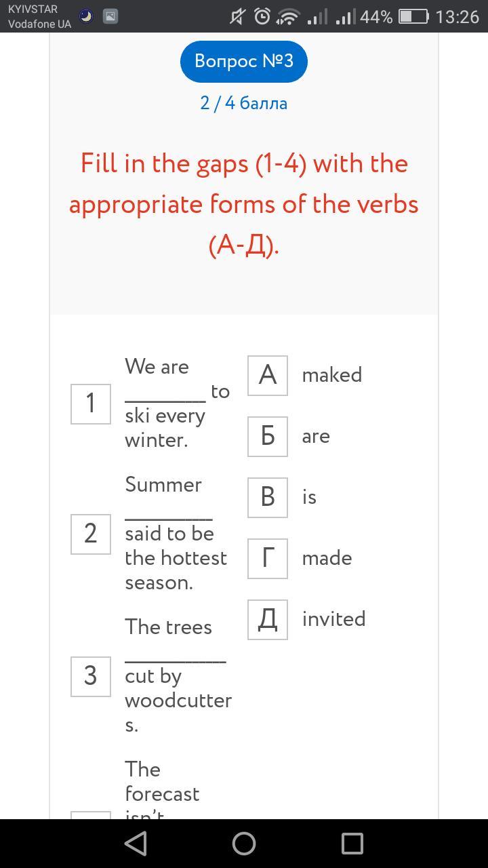Tap the Wi-Fi status icon

(x=288, y=16)
